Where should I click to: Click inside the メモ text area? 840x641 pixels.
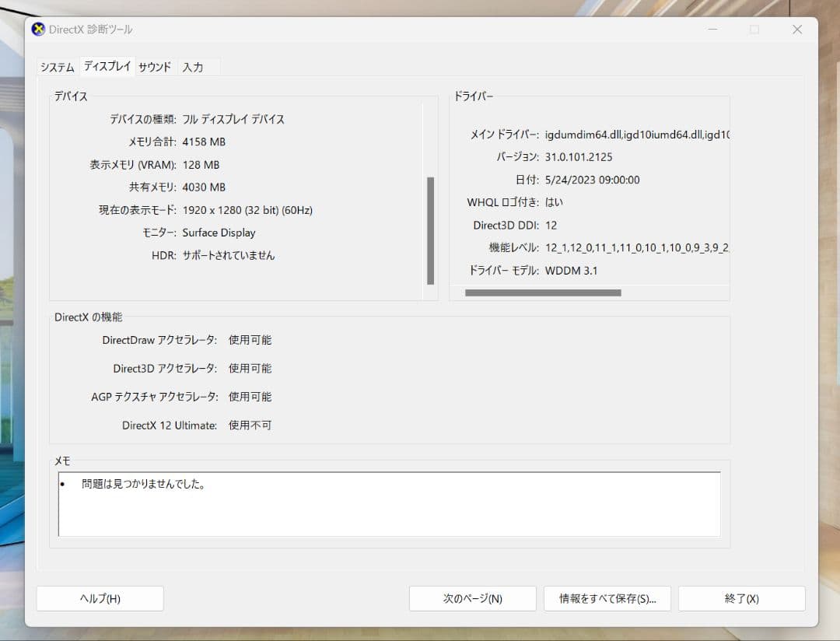click(x=389, y=513)
